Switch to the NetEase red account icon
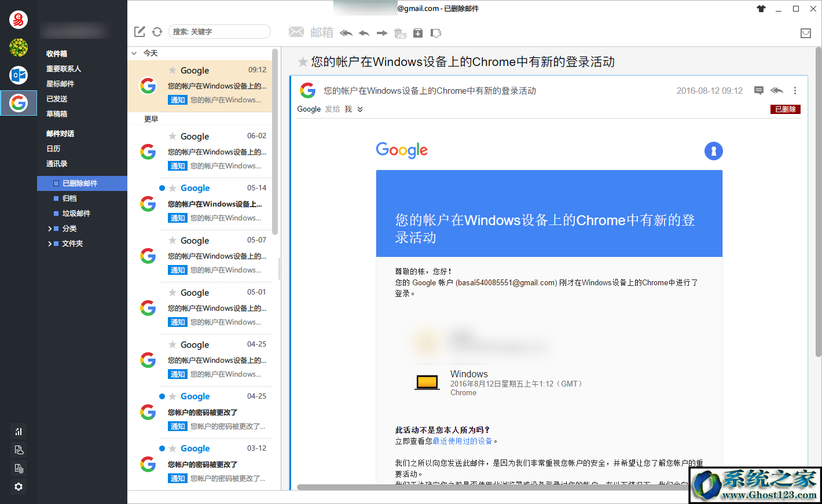Viewport: 822px width, 504px height. point(19,20)
